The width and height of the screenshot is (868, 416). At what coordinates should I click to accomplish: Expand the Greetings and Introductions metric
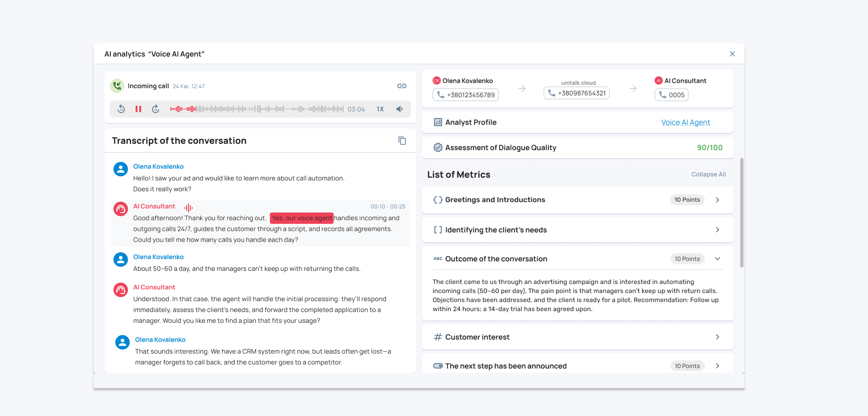[x=717, y=200]
